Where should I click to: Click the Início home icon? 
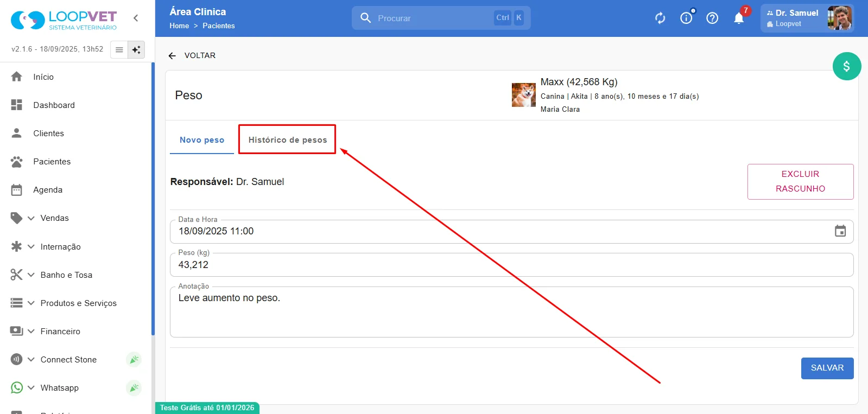click(x=17, y=77)
